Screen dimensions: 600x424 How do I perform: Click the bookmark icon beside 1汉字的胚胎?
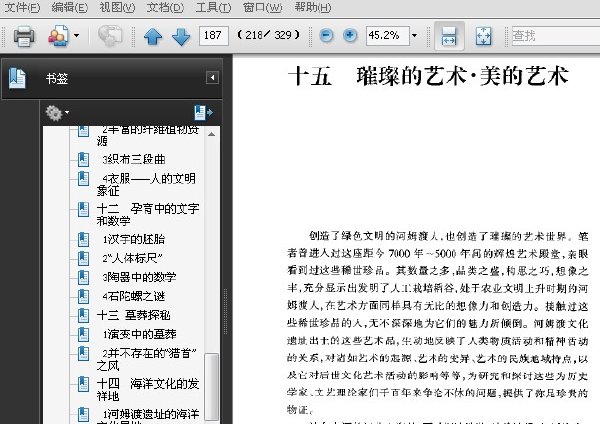coord(83,239)
